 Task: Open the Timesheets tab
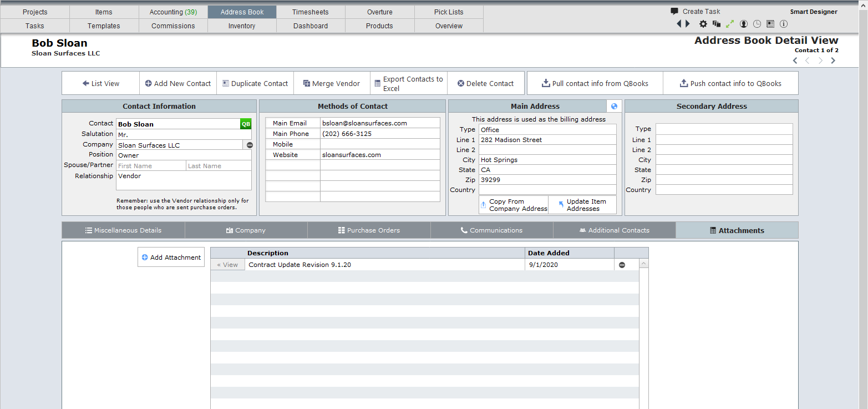pyautogui.click(x=311, y=12)
